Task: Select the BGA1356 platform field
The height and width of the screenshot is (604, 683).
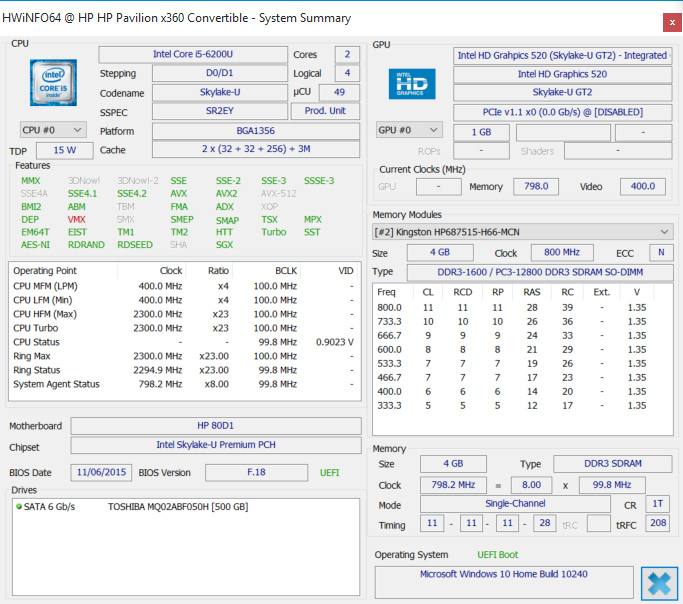Action: point(256,131)
